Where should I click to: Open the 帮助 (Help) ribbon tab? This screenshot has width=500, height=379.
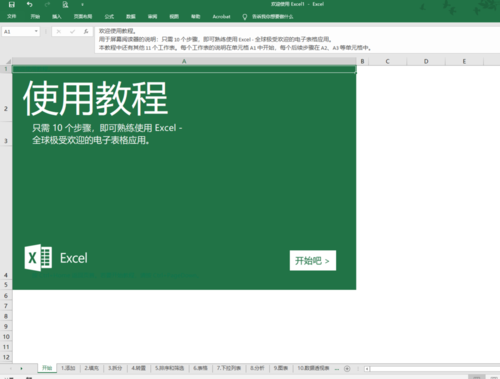pyautogui.click(x=196, y=16)
